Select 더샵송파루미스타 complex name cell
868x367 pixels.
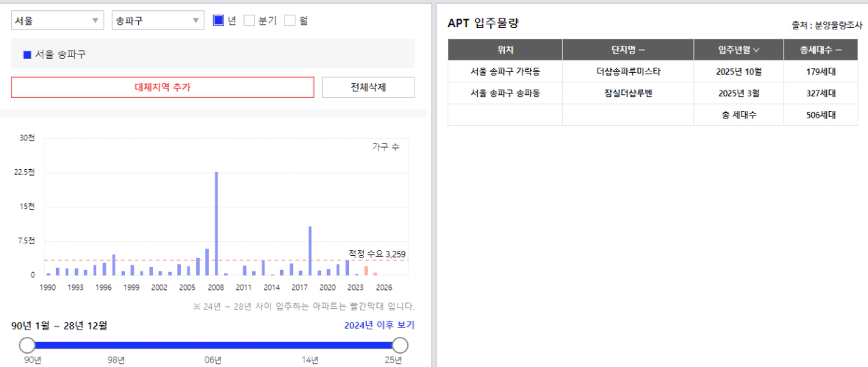(628, 71)
